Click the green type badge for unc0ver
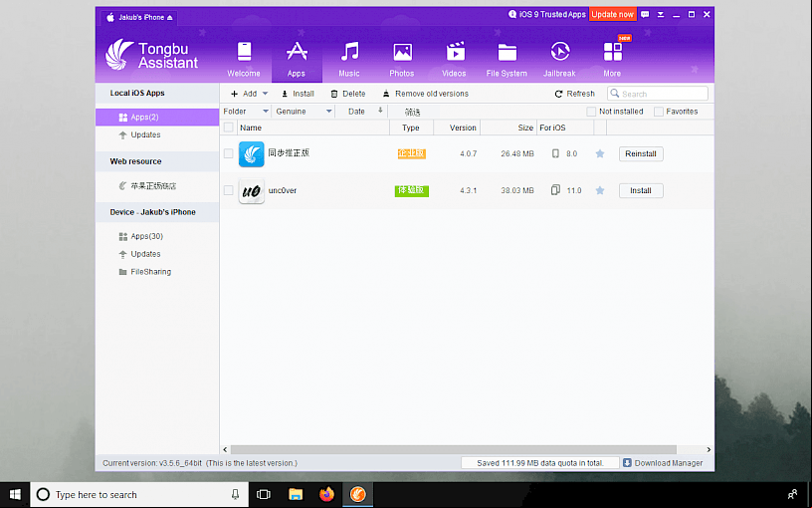This screenshot has width=812, height=508. [412, 191]
